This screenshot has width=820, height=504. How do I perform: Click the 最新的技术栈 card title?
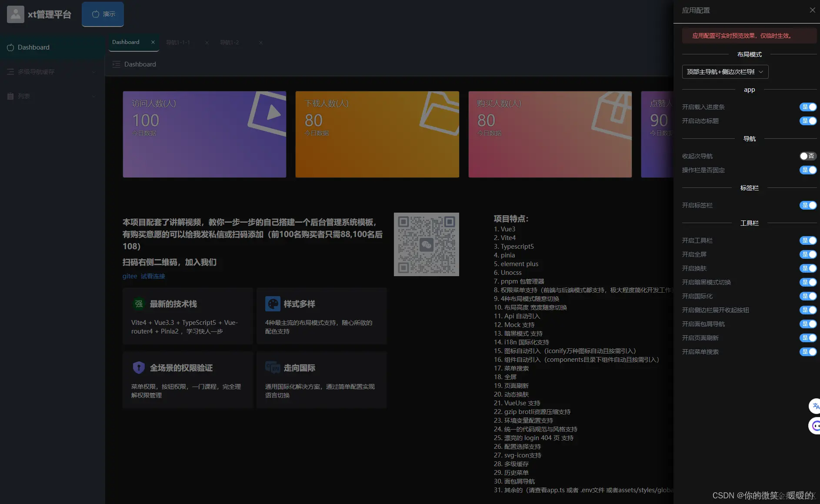tap(173, 304)
